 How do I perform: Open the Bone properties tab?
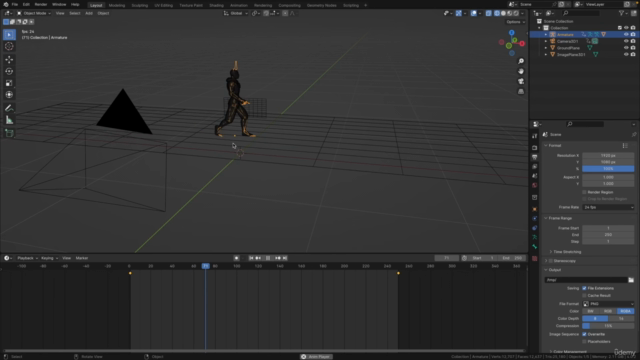[535, 247]
